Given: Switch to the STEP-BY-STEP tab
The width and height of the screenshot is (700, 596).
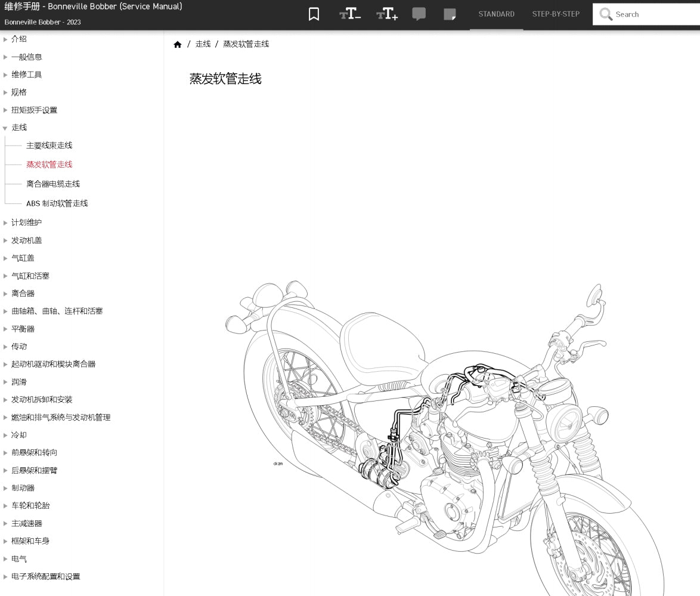Looking at the screenshot, I should (555, 14).
